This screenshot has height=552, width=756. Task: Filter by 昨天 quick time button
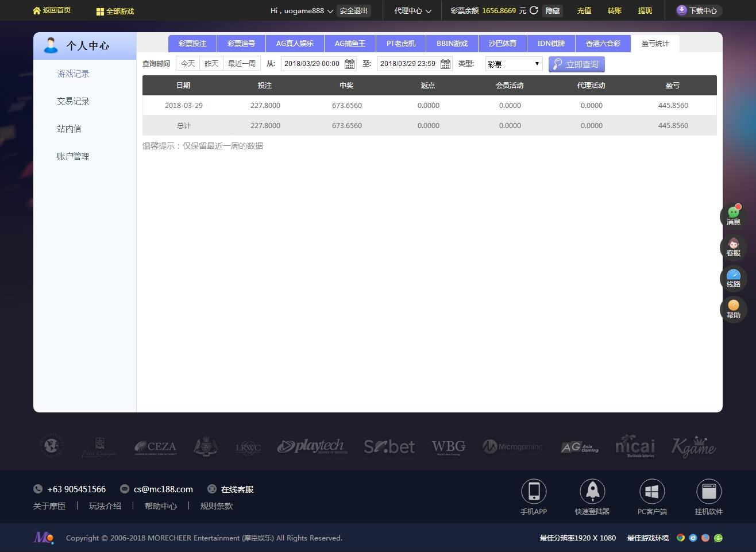(x=211, y=64)
